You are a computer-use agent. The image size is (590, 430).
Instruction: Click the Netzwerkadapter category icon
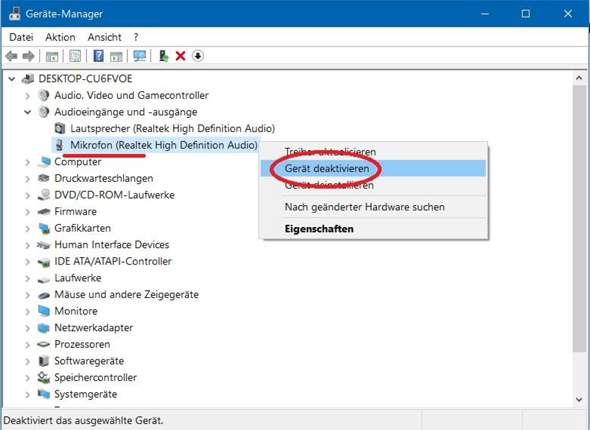tap(44, 328)
